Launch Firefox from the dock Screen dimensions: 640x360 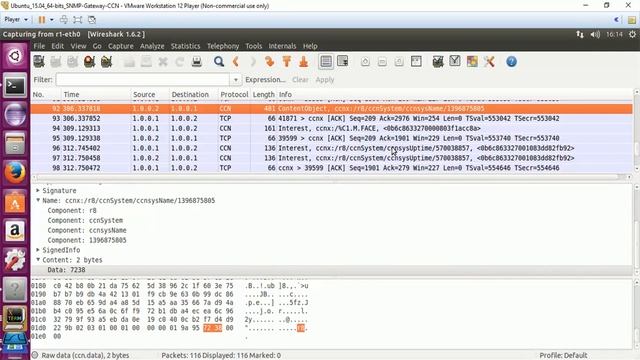coord(15,173)
